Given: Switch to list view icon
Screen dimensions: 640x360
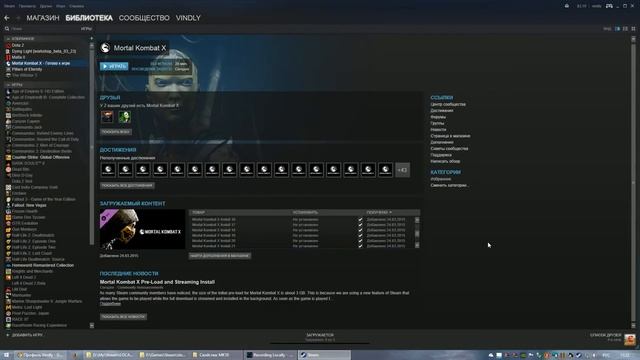Looking at the screenshot, I should 625,29.
